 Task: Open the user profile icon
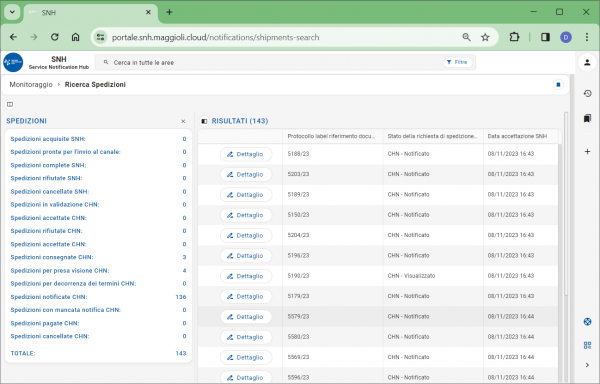(x=587, y=62)
